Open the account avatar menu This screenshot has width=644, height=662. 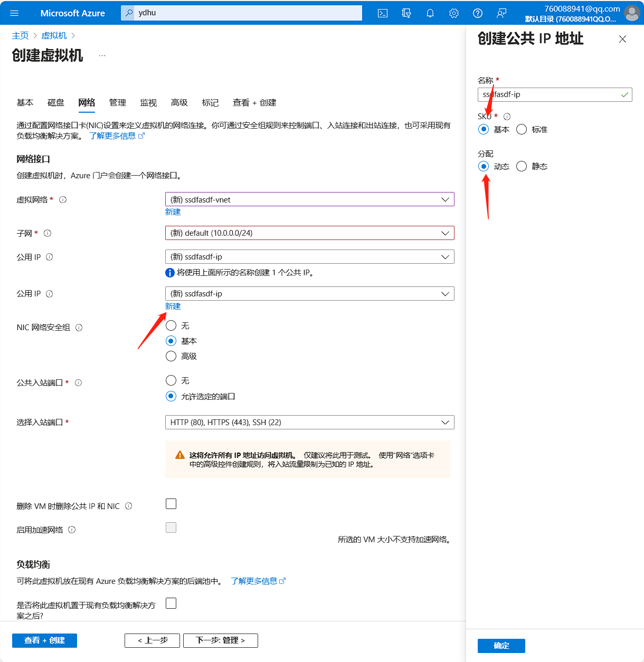coord(632,13)
